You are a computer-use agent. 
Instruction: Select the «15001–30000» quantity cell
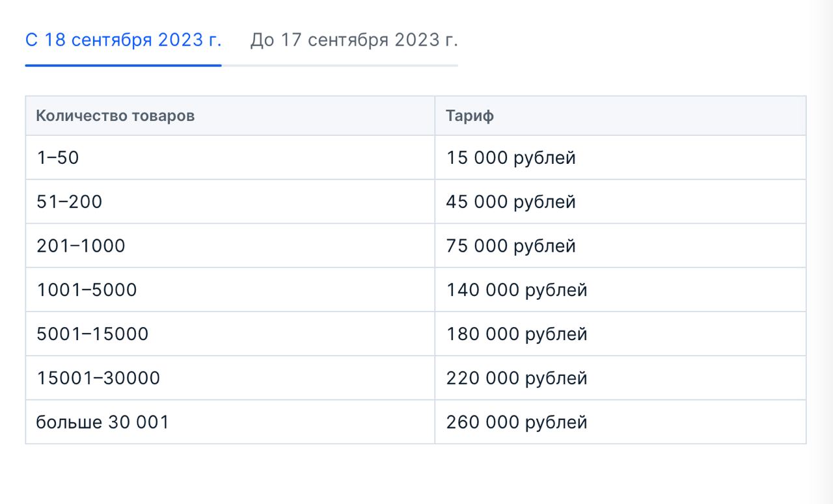coord(99,378)
